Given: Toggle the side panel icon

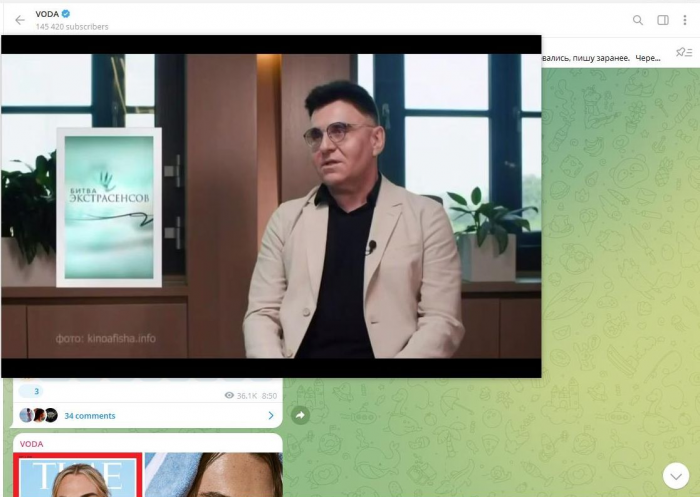Looking at the screenshot, I should [663, 20].
